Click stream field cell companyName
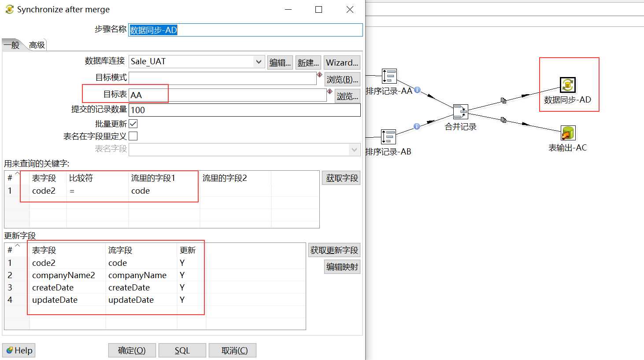The width and height of the screenshot is (644, 360). pos(141,275)
